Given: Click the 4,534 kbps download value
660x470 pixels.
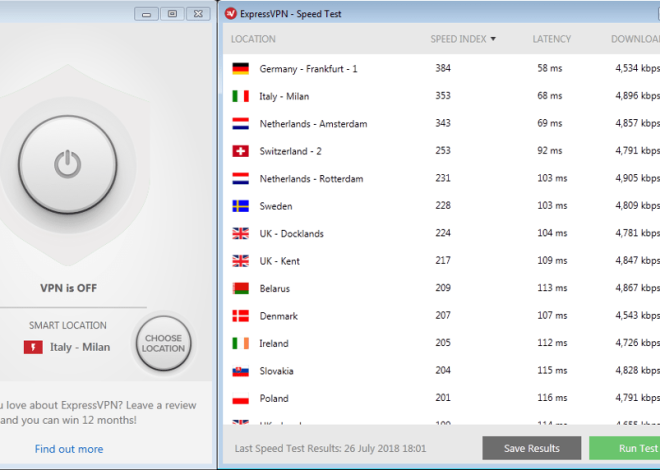Looking at the screenshot, I should 637,68.
